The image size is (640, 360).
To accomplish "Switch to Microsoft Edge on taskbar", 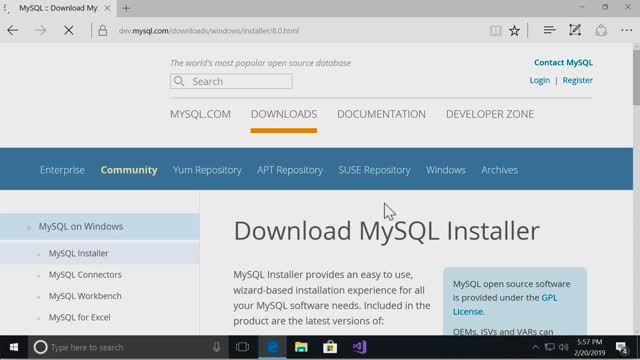I will click(272, 347).
